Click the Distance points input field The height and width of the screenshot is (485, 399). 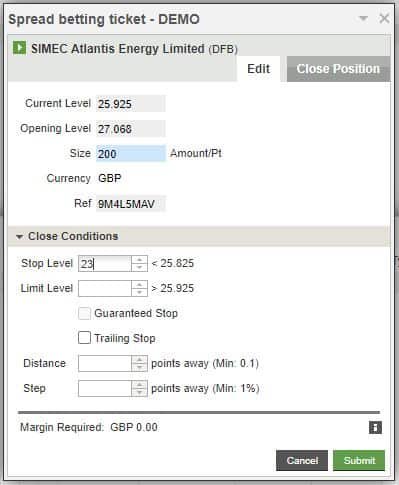click(x=105, y=363)
